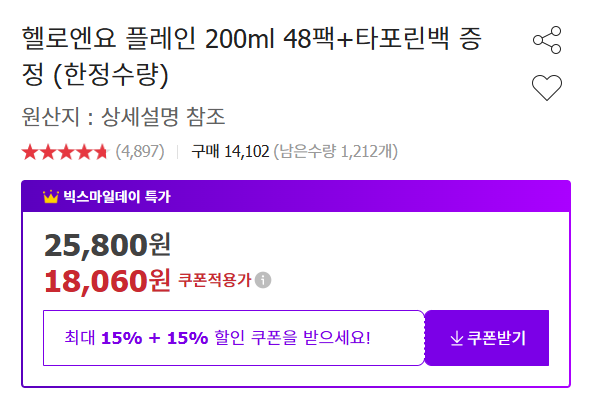
Task: Click the 원산지 : 상세설명 참조 origin text
Action: [x=123, y=116]
